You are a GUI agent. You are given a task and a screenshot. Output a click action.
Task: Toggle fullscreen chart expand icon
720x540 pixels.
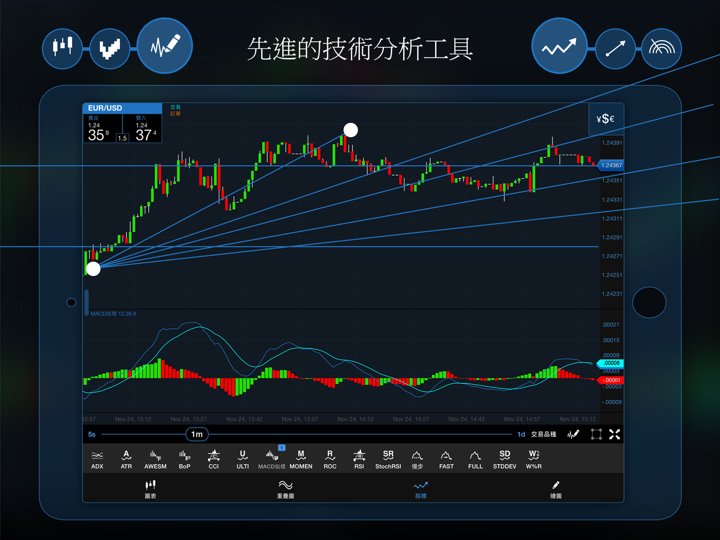(615, 434)
